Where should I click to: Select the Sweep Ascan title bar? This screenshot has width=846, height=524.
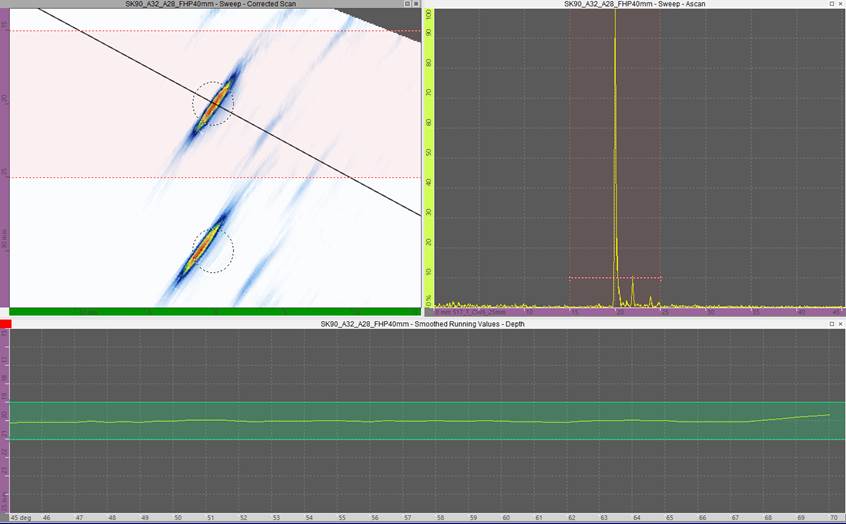(628, 4)
